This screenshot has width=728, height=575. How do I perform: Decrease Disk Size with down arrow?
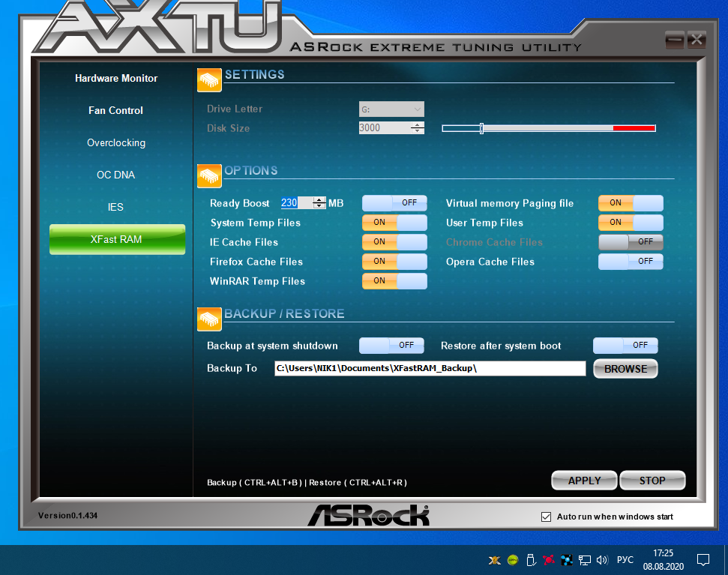click(x=418, y=131)
